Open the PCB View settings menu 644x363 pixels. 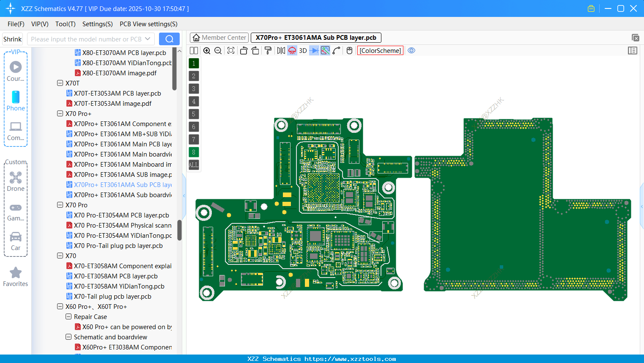(x=148, y=24)
